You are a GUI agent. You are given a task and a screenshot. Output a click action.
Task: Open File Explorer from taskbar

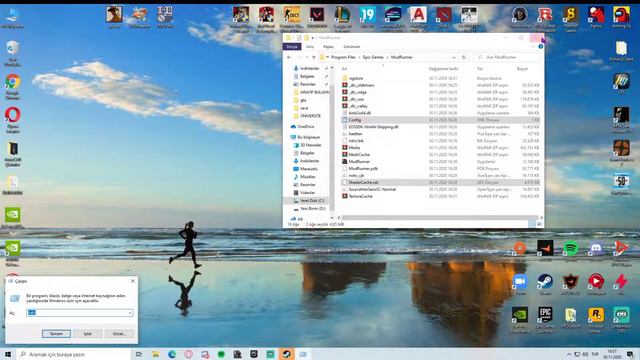(x=156, y=354)
